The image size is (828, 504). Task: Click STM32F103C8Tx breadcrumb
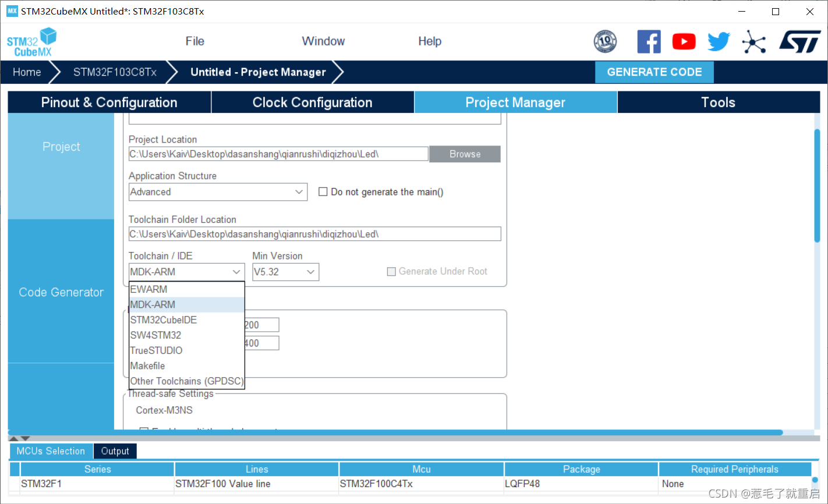115,72
